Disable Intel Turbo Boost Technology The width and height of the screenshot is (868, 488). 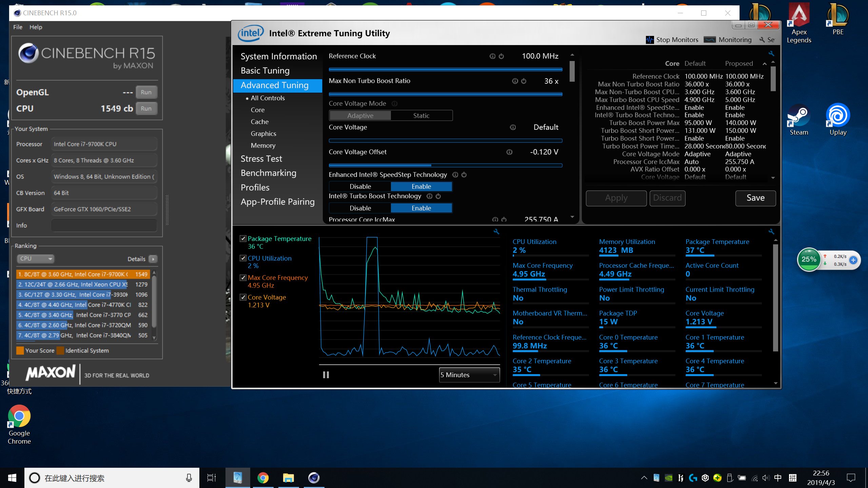coord(360,208)
